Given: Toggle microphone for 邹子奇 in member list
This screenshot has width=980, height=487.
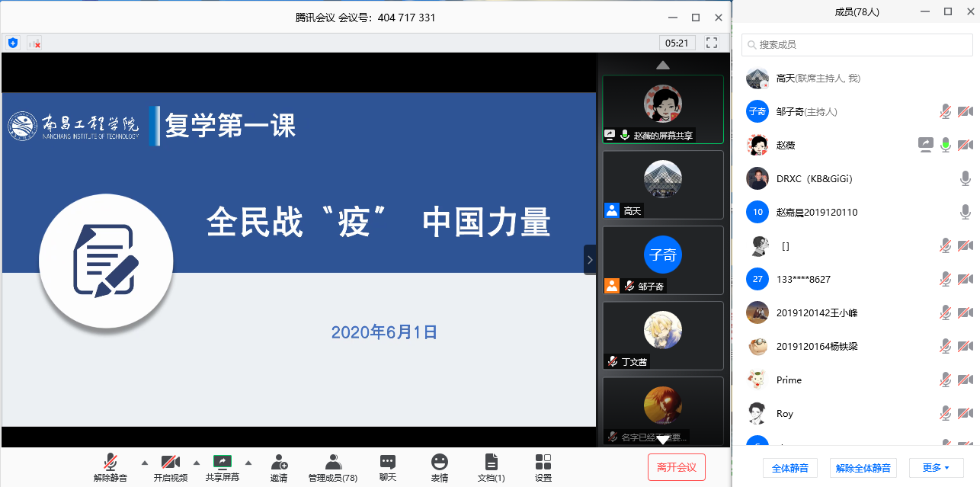Looking at the screenshot, I should click(x=945, y=112).
